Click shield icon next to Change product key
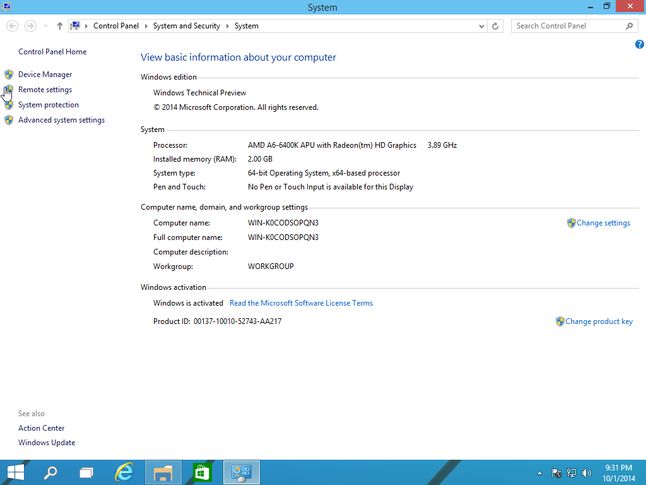The width and height of the screenshot is (646, 485). [x=560, y=321]
